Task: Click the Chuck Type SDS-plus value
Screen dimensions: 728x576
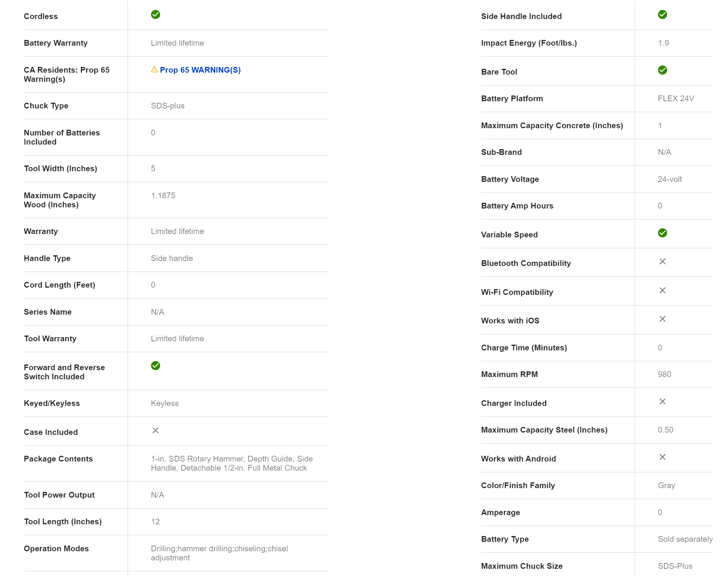Action: point(167,106)
